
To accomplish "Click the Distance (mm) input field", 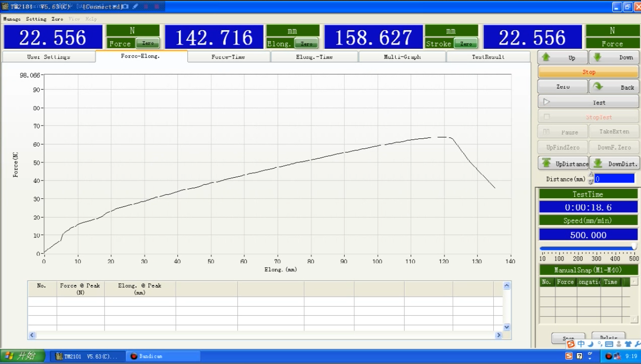I will pyautogui.click(x=614, y=179).
